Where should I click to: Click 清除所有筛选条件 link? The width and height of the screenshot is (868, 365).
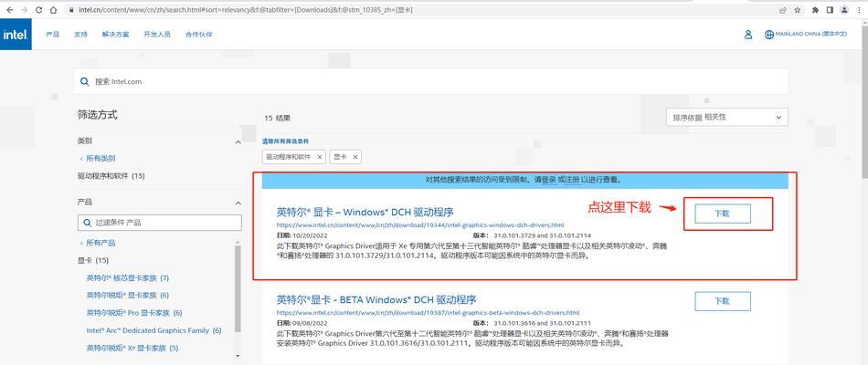(x=286, y=141)
